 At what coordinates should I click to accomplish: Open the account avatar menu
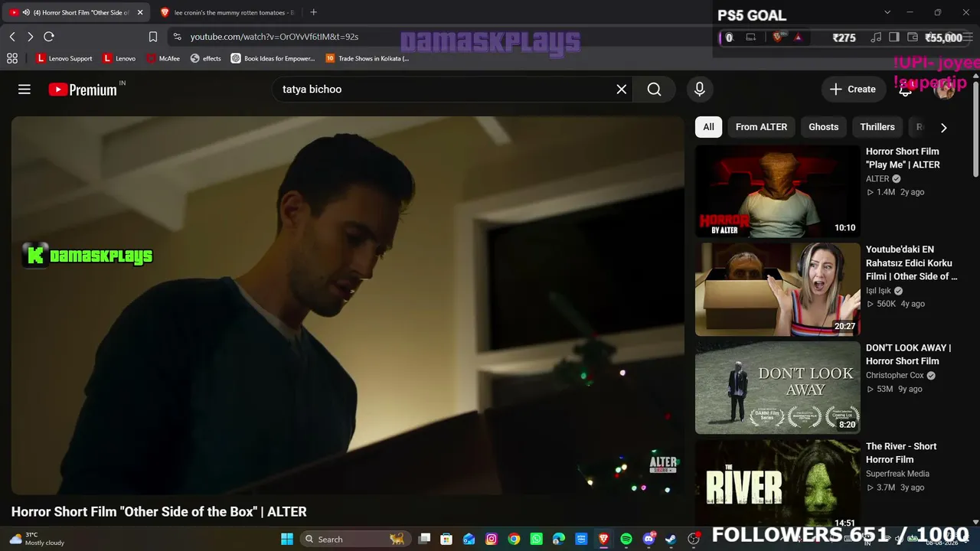(944, 90)
